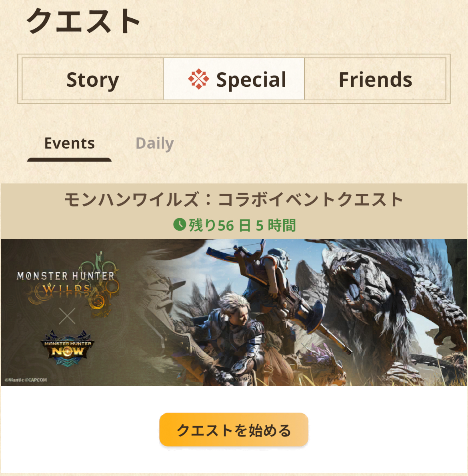This screenshot has width=468, height=476.
Task: Click the X crossover symbol between logos
Action: coord(67,316)
